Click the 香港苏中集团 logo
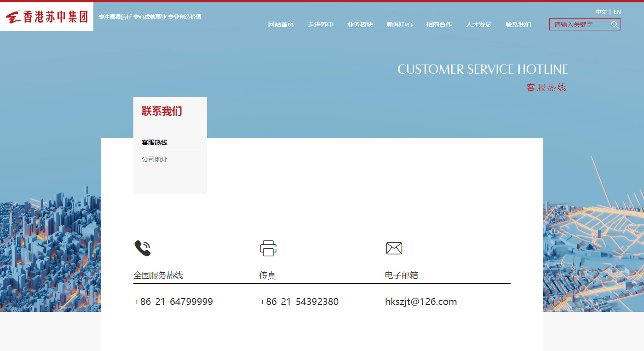This screenshot has width=644, height=351. 46,17
